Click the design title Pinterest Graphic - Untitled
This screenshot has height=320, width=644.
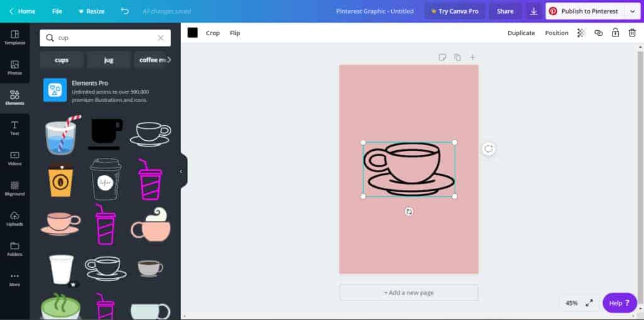(375, 11)
